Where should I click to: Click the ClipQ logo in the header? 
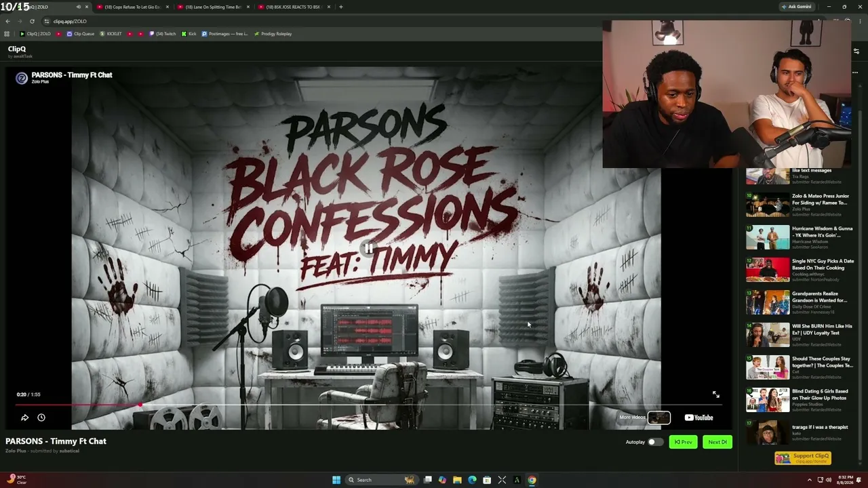coord(17,49)
